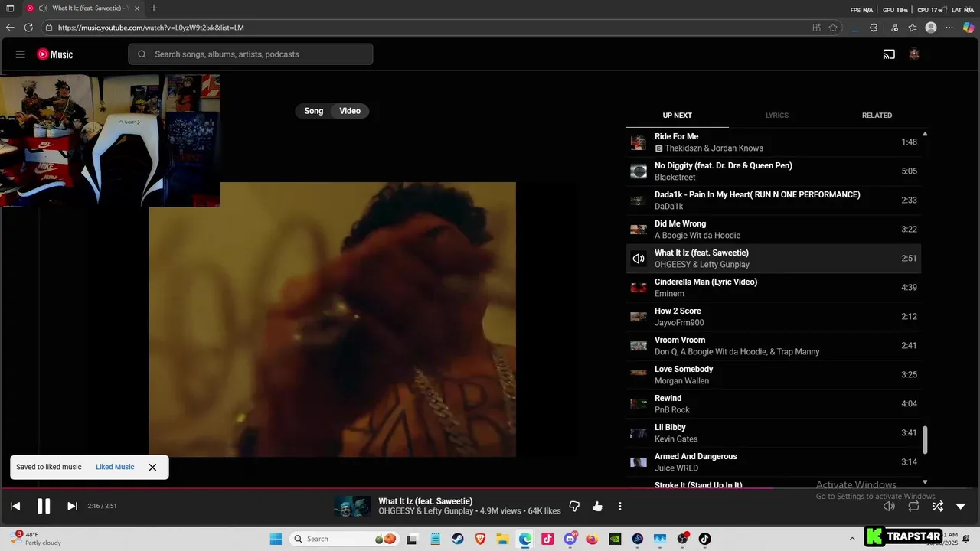The width and height of the screenshot is (980, 551).
Task: Click the taskbar Search box
Action: [x=344, y=539]
